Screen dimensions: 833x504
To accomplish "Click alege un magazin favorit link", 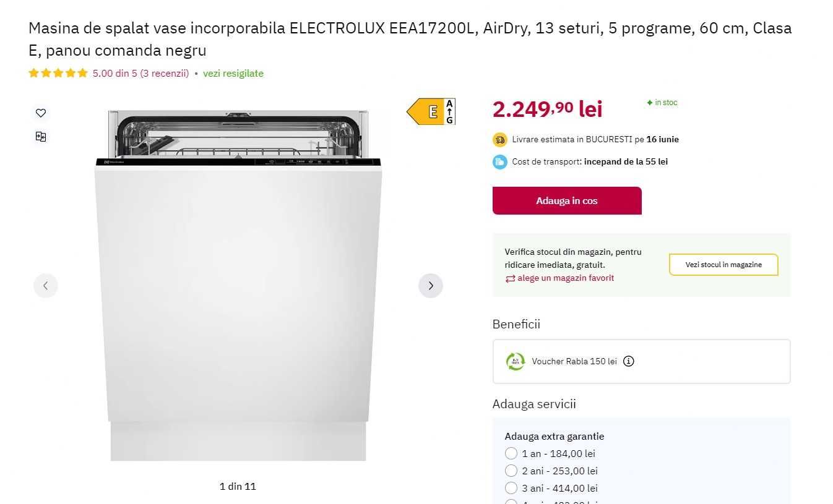I will [x=565, y=278].
